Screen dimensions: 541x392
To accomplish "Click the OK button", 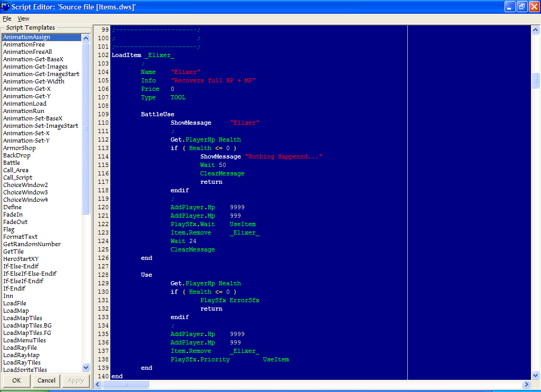I will pyautogui.click(x=16, y=380).
